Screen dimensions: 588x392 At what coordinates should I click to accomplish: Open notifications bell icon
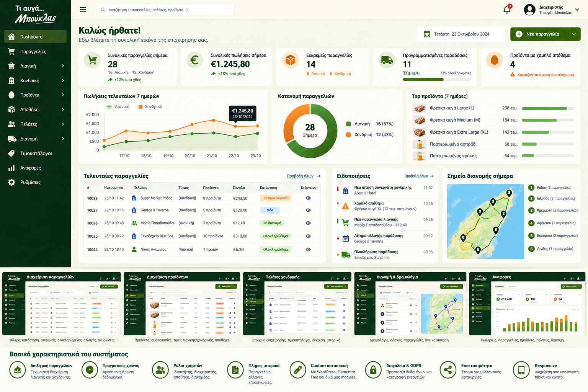[x=507, y=10]
